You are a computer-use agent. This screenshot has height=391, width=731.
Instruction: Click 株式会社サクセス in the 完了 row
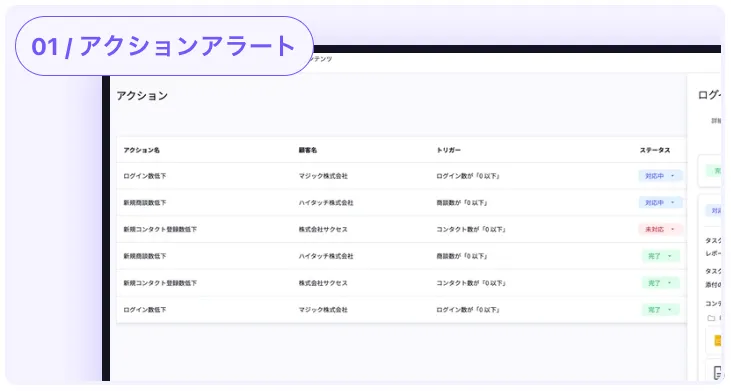[323, 283]
